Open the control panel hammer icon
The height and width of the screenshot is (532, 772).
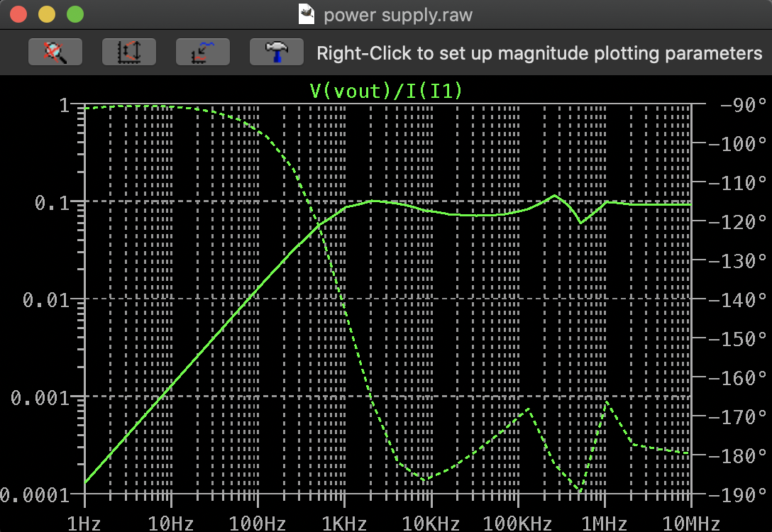277,52
